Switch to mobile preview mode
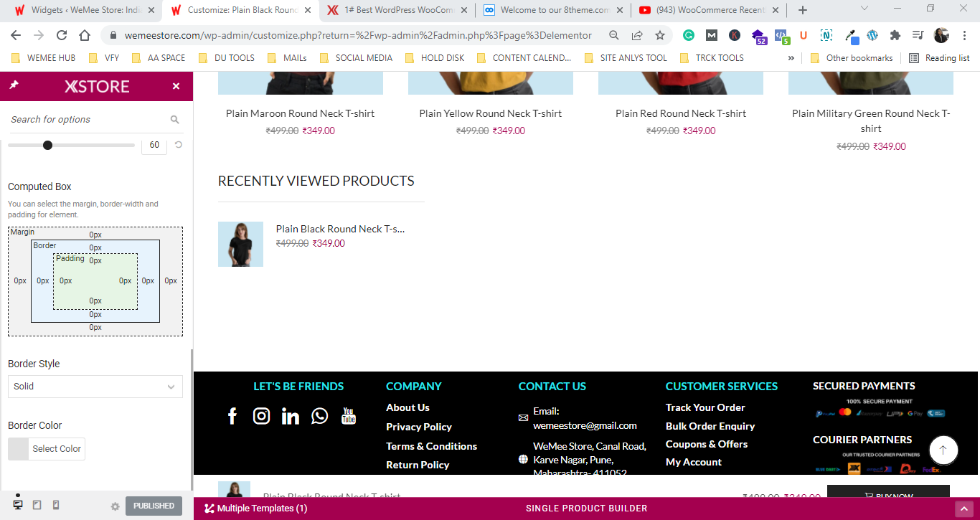Viewport: 980px width, 520px height. tap(56, 505)
